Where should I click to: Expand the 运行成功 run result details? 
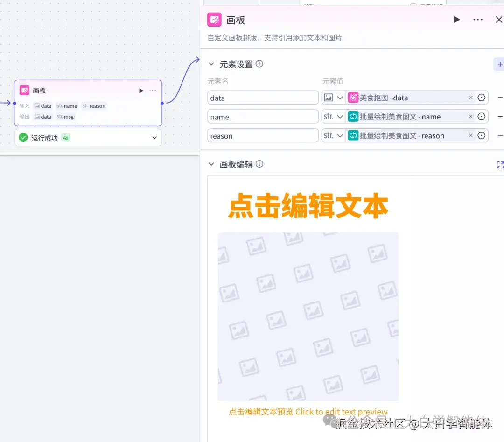point(154,138)
